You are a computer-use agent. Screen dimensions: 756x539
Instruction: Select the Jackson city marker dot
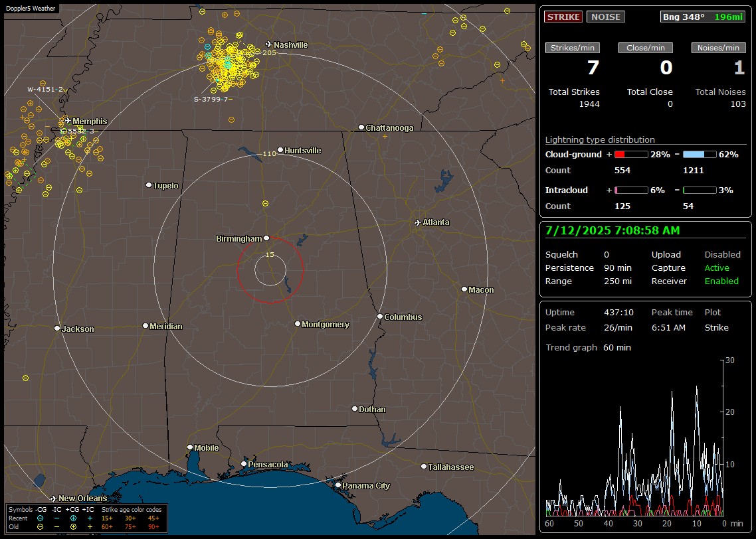pos(57,329)
